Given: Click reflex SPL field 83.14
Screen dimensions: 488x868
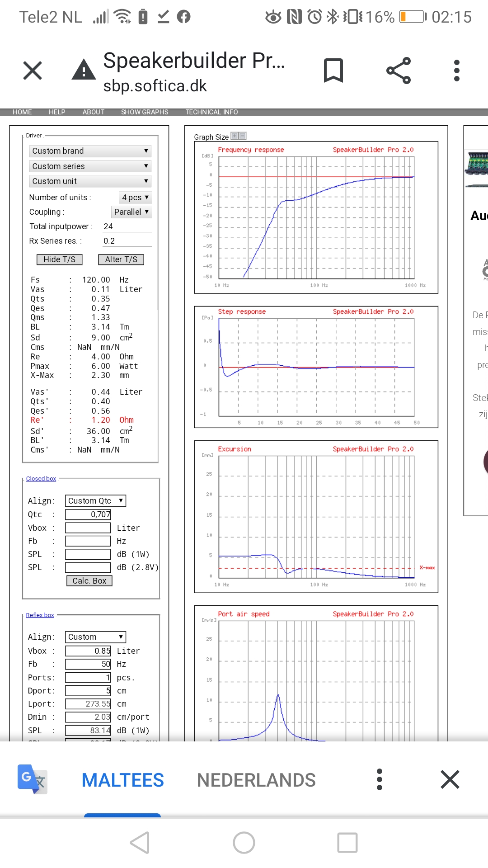Looking at the screenshot, I should pyautogui.click(x=88, y=731).
